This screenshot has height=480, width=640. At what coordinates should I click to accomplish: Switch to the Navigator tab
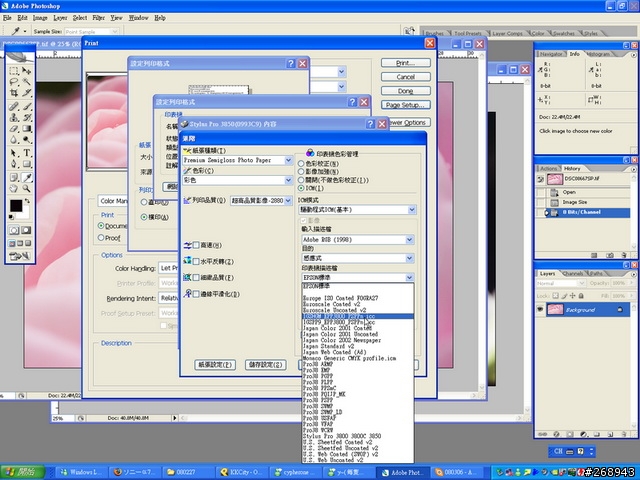[551, 54]
